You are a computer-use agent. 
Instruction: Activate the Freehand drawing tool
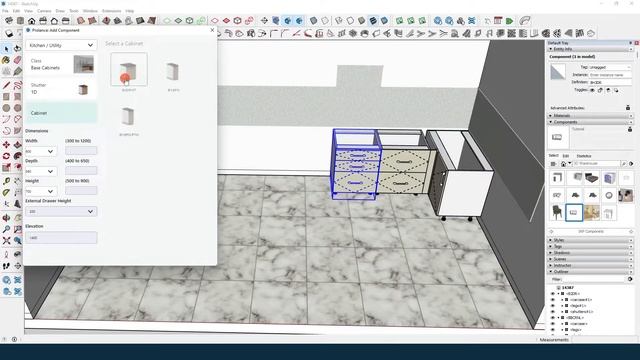(18, 85)
